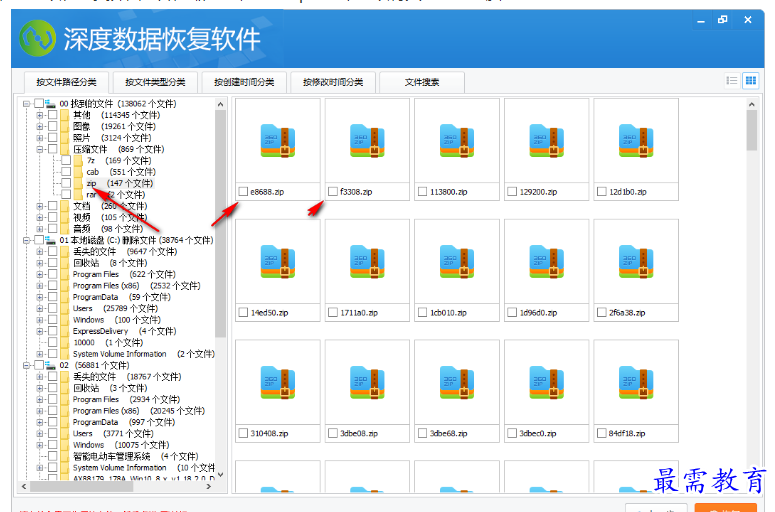Click tree panel scroll right arrow
The width and height of the screenshot is (775, 512).
coord(209,486)
